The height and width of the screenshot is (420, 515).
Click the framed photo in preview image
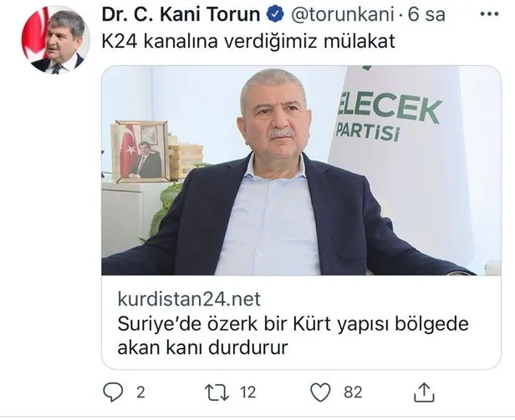point(140,151)
